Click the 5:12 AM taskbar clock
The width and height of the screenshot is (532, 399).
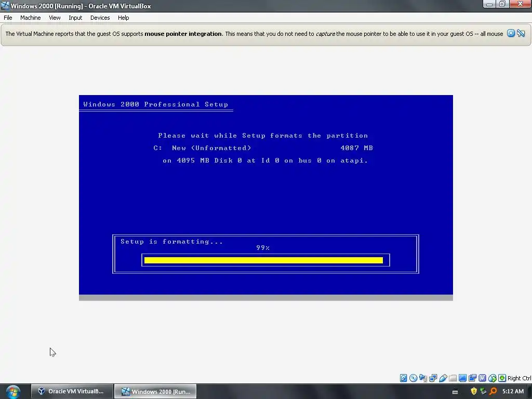coord(513,391)
